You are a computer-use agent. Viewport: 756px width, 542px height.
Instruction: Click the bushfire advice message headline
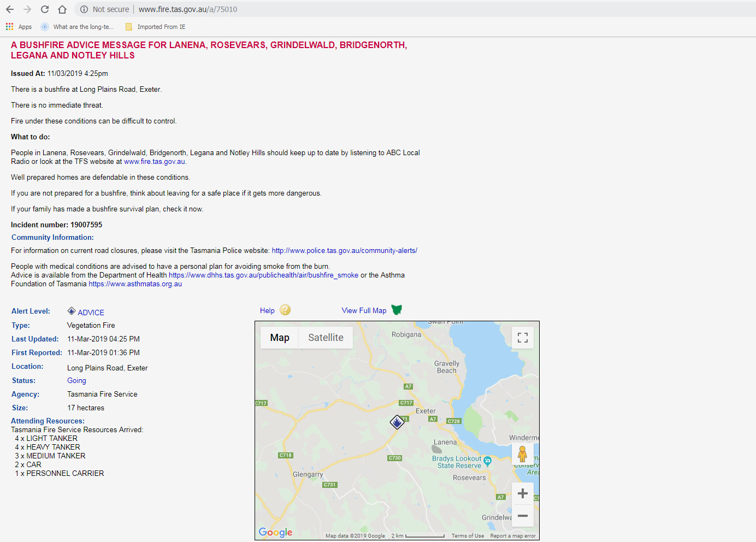pos(209,50)
